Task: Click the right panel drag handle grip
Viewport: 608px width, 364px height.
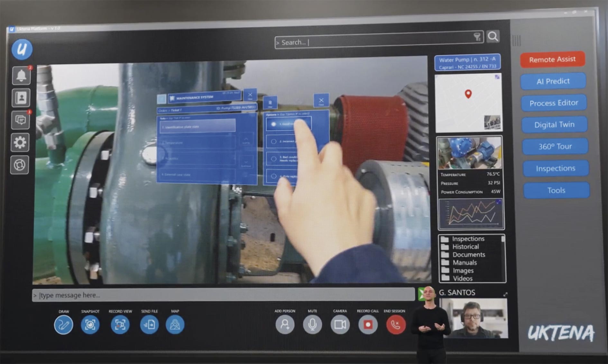Action: 516,41
